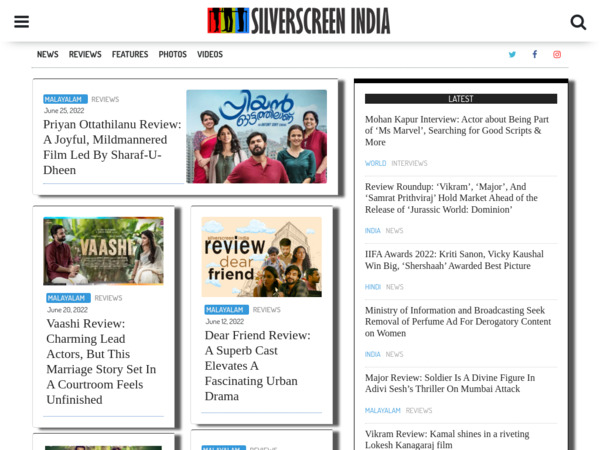Open the Photos section
Screen dimensions: 600x450
pos(173,54)
